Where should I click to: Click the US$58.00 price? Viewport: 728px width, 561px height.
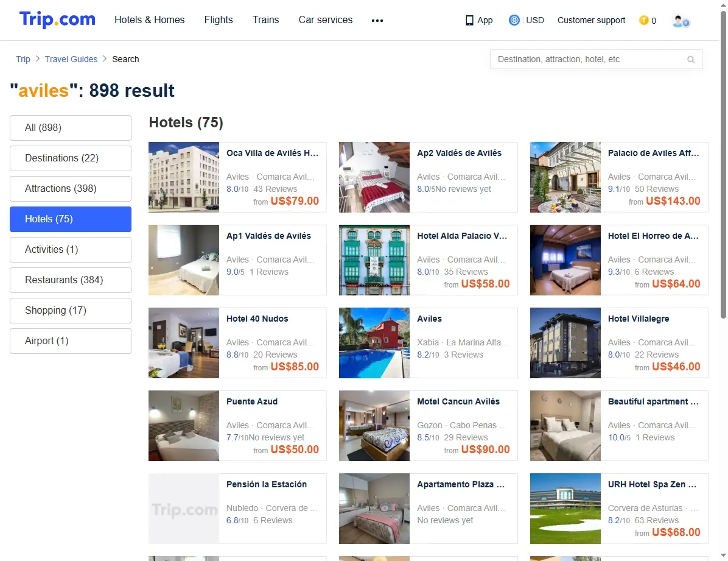click(485, 283)
